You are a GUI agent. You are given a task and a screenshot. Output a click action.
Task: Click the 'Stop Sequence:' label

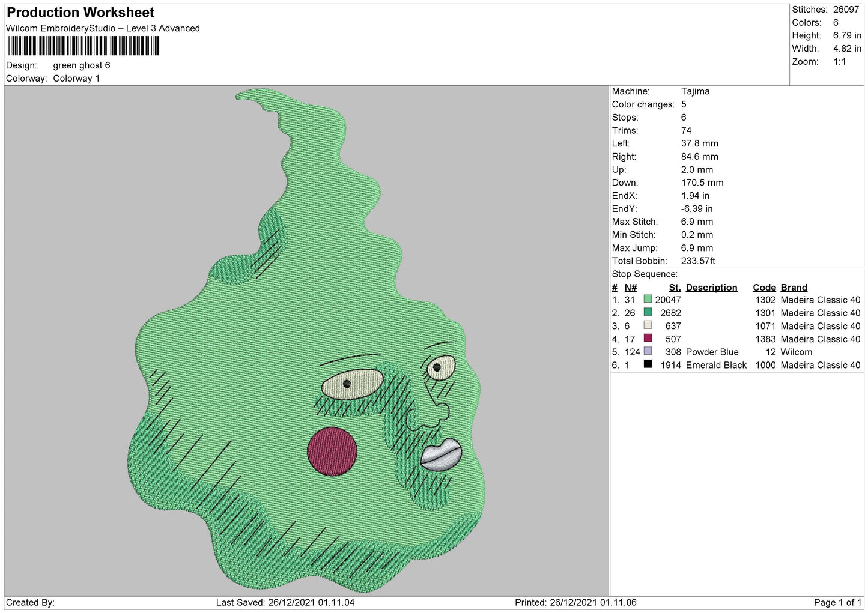(645, 274)
